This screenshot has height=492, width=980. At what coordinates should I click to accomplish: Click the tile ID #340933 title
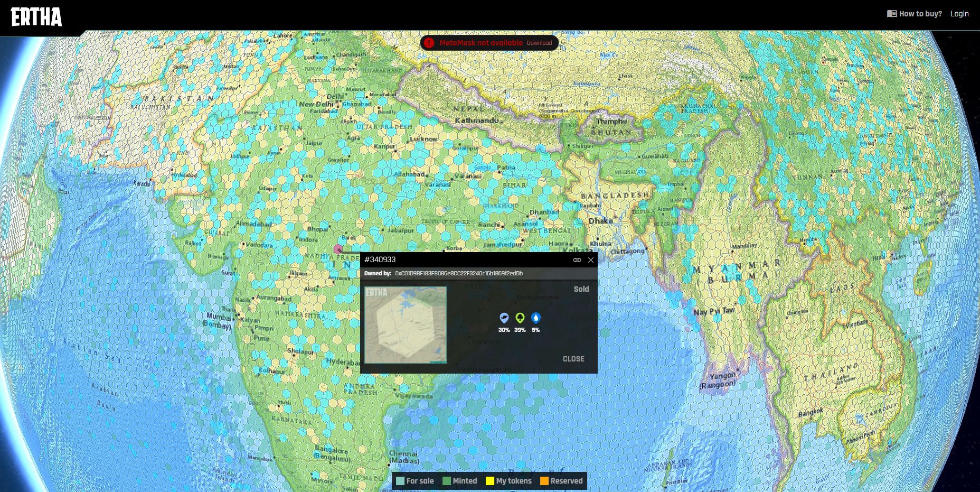tap(380, 259)
